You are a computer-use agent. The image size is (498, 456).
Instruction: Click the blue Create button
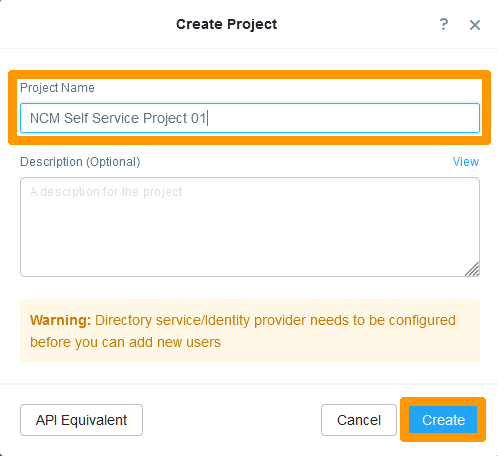click(x=443, y=420)
